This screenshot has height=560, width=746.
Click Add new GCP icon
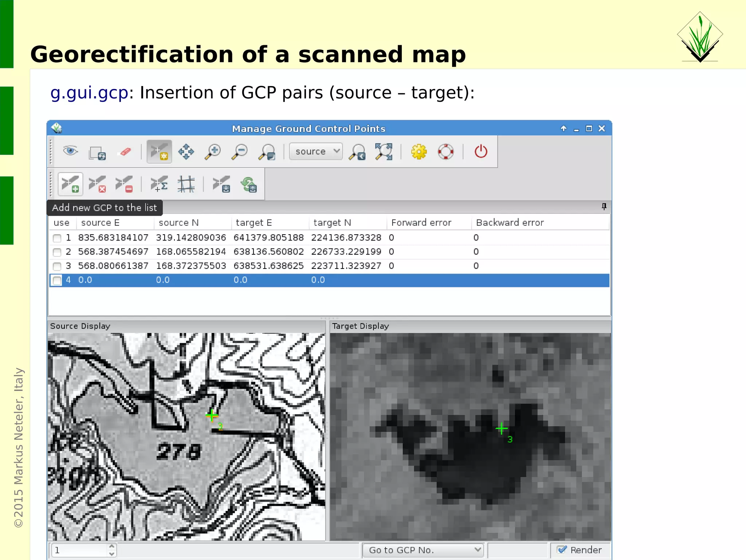pyautogui.click(x=70, y=184)
